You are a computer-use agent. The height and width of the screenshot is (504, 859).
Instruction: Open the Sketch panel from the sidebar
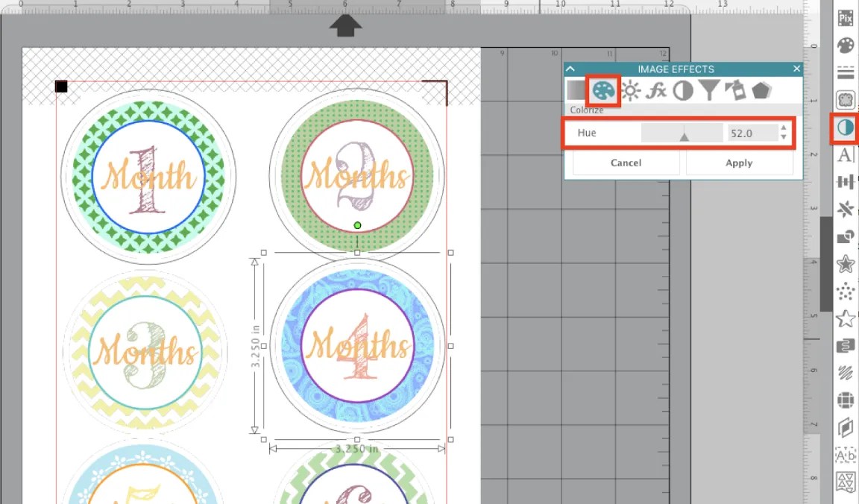[845, 371]
